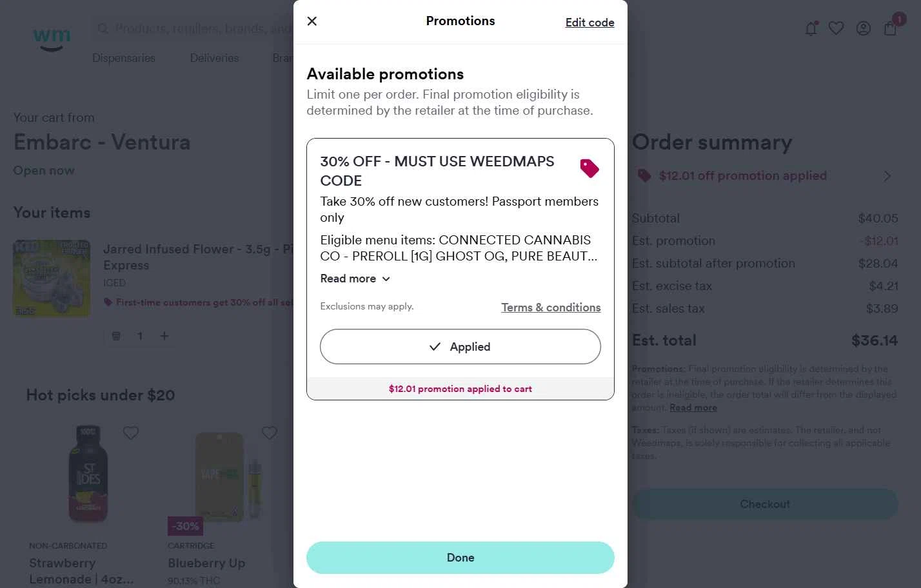Favorite the Strawberry Lemonade product
Screen dimensions: 921x588
[131, 433]
